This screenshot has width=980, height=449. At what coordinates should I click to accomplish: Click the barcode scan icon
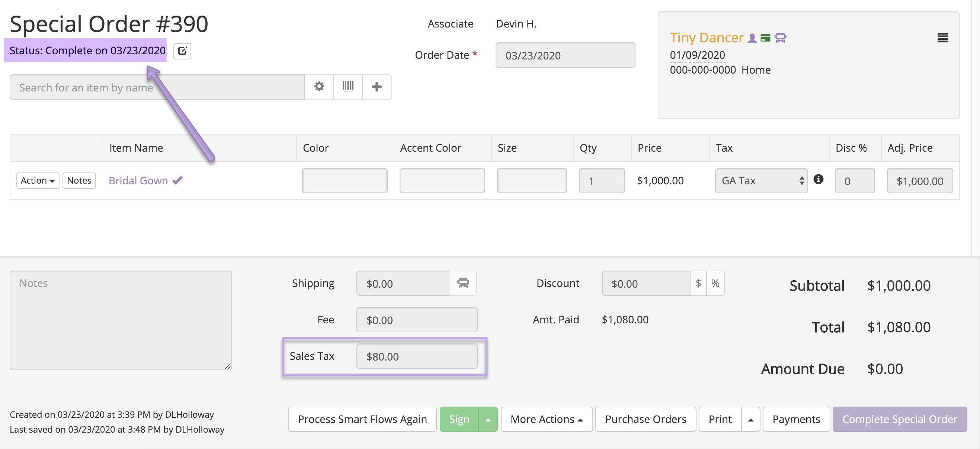click(x=348, y=87)
